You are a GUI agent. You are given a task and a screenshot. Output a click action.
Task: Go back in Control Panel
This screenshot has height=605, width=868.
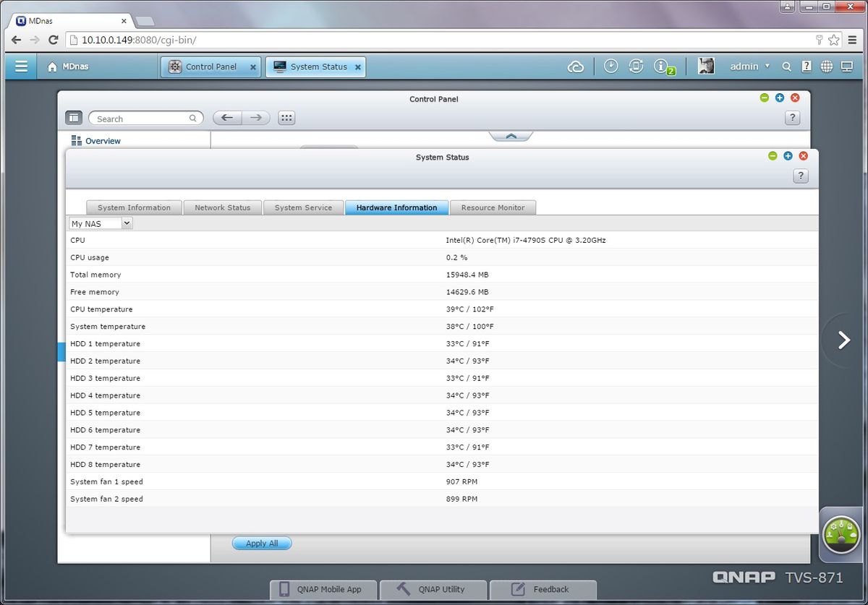(x=227, y=118)
